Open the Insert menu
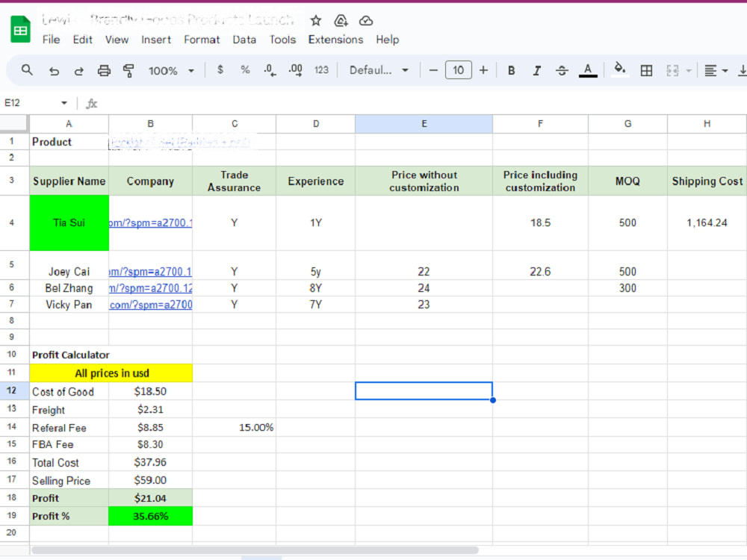Screen dimensions: 747x560 coord(156,40)
